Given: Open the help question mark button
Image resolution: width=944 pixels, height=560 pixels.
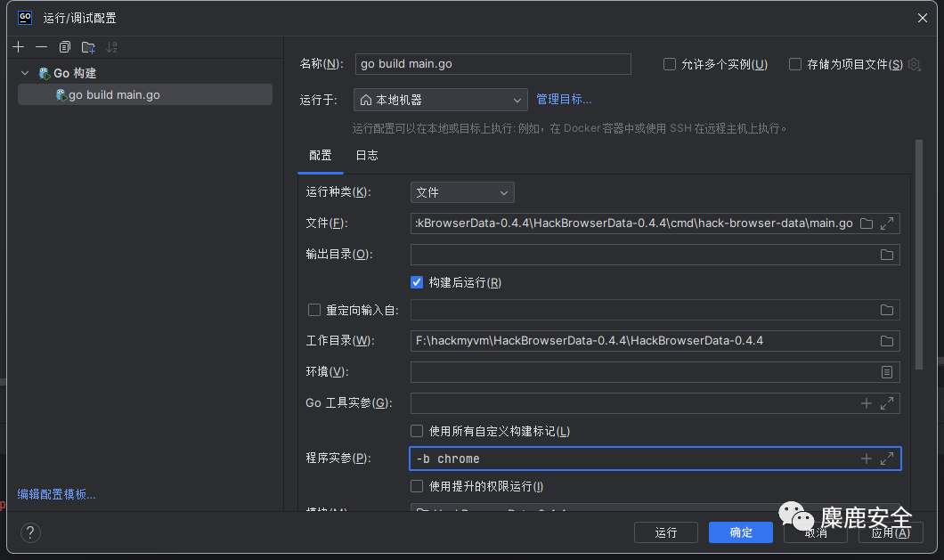Looking at the screenshot, I should pos(29,532).
